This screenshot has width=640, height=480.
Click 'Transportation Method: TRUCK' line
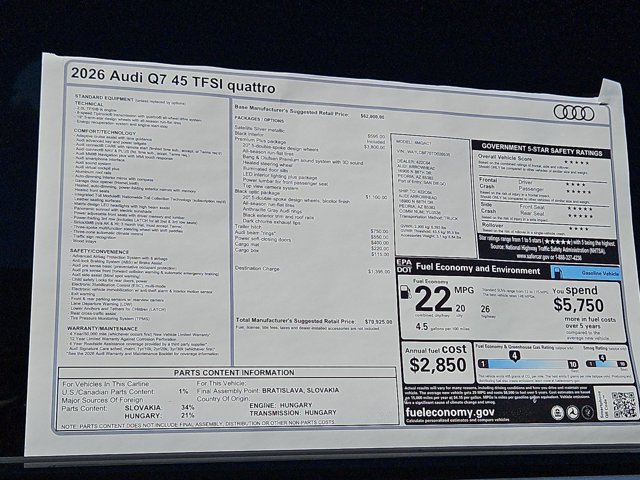429,218
